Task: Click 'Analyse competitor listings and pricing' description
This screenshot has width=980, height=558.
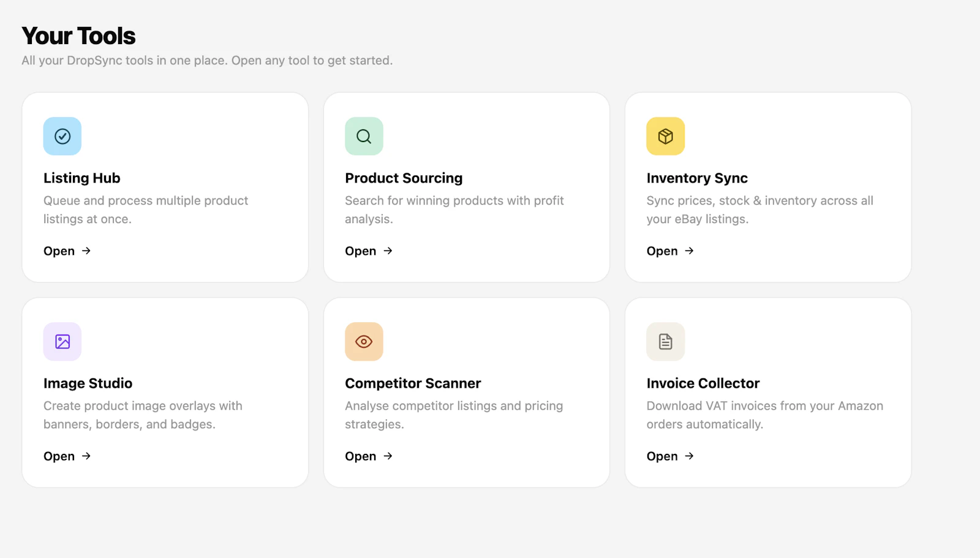Action: (x=454, y=415)
